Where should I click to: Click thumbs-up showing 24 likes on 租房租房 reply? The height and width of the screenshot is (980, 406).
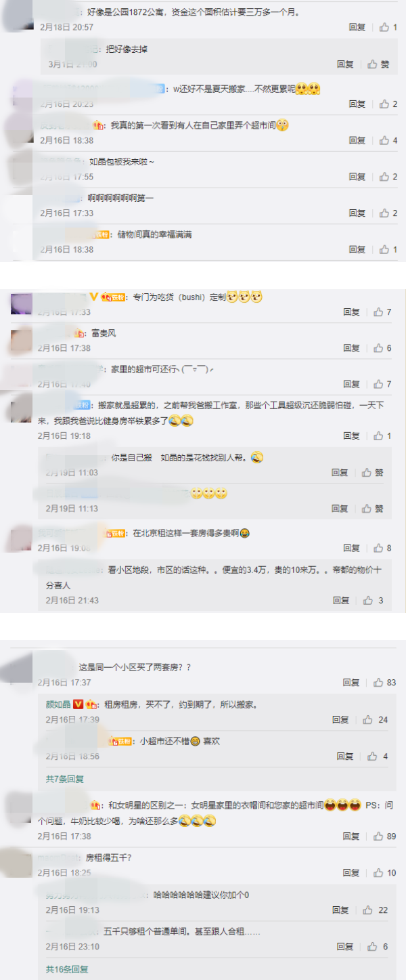(x=376, y=720)
